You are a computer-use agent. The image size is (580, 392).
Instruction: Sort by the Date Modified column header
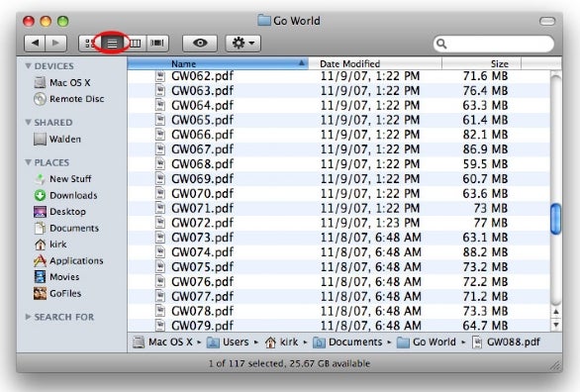click(375, 63)
